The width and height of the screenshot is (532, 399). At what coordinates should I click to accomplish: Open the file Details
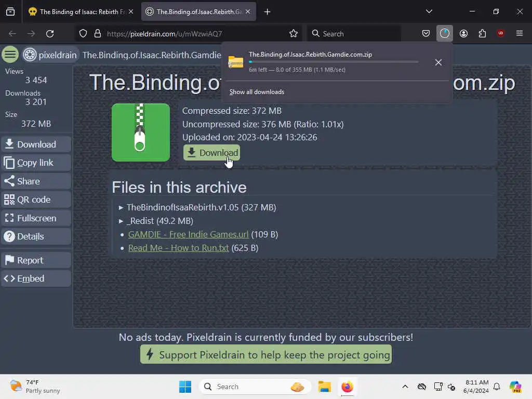pos(36,236)
